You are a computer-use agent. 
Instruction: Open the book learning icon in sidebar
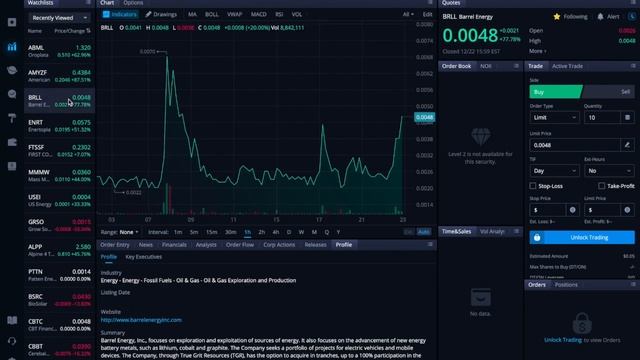click(x=12, y=320)
